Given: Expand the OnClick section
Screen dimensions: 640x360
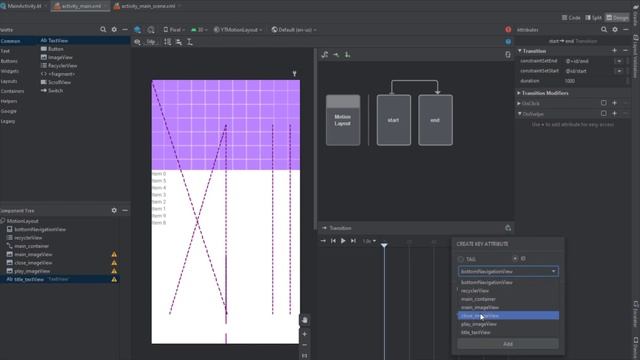Looking at the screenshot, I should (519, 103).
